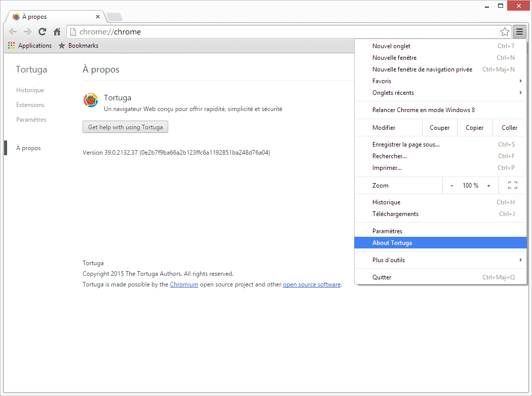Screen dimensions: 532x396
Task: Toggle fullscreen mode in the Zoom row
Action: coord(512,186)
